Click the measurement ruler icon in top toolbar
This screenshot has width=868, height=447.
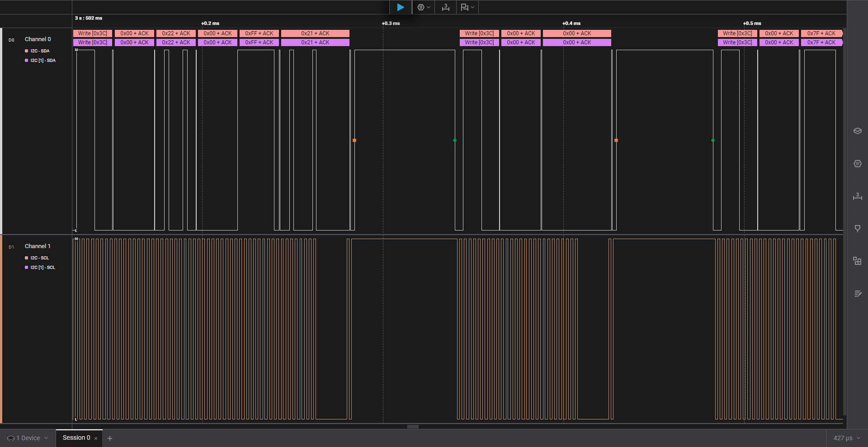pyautogui.click(x=445, y=7)
